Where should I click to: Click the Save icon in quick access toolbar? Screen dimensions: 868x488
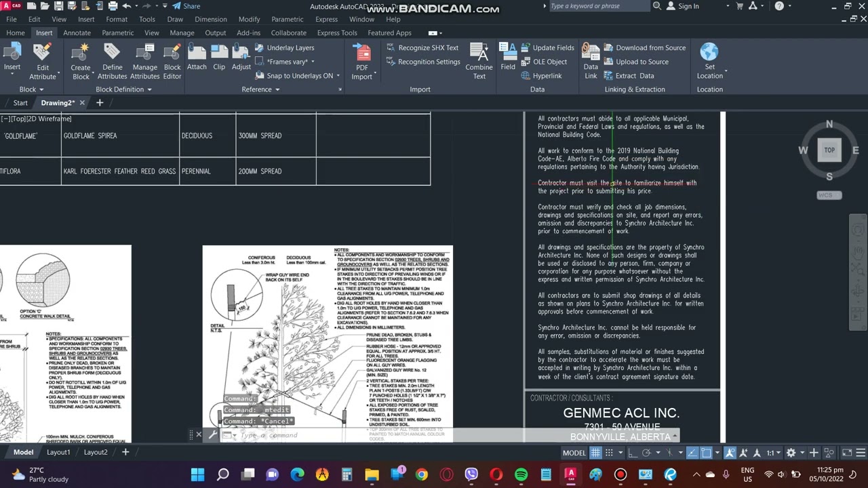point(59,6)
